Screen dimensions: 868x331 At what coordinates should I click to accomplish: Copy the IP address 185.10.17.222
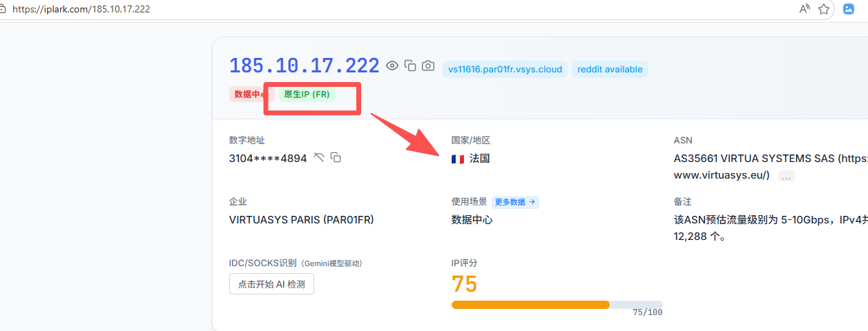tap(410, 66)
